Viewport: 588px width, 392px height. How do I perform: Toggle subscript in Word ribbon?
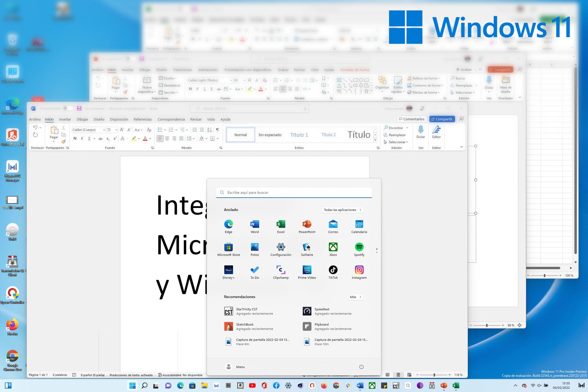pyautogui.click(x=108, y=139)
